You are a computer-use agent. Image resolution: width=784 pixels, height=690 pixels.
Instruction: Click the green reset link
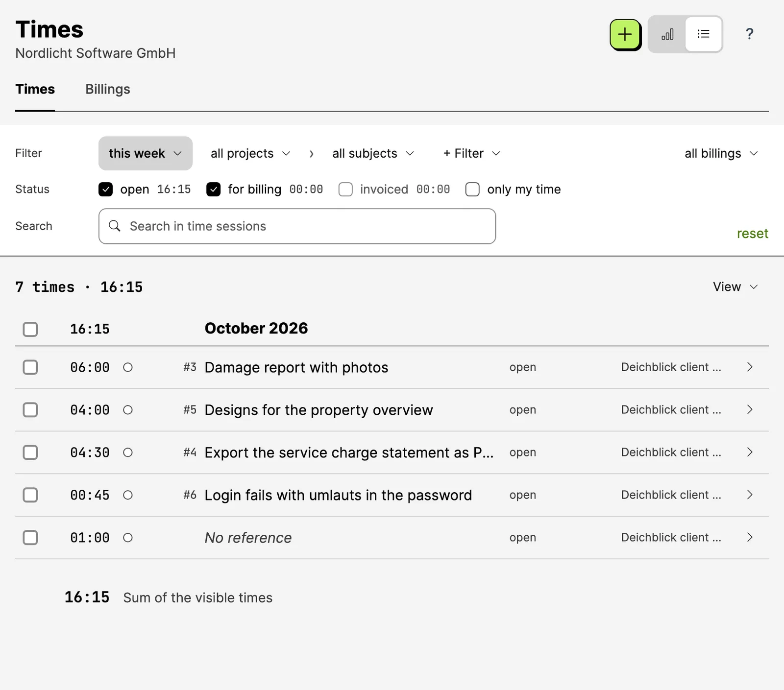(x=753, y=234)
